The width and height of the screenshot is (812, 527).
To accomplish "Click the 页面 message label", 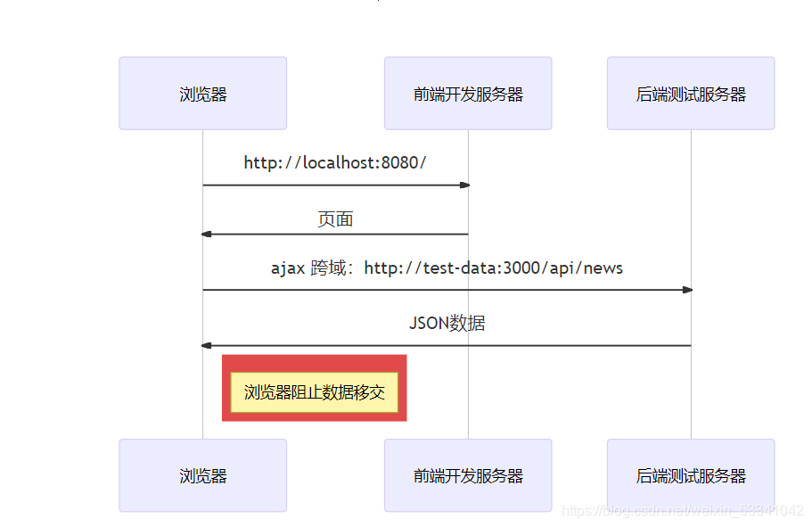I will click(x=335, y=219).
